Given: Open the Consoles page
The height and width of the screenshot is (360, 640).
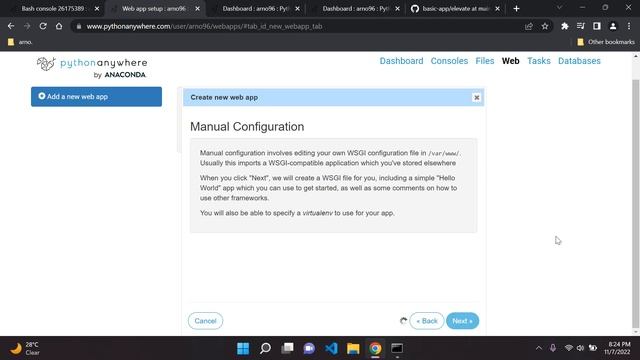Looking at the screenshot, I should coord(449,61).
